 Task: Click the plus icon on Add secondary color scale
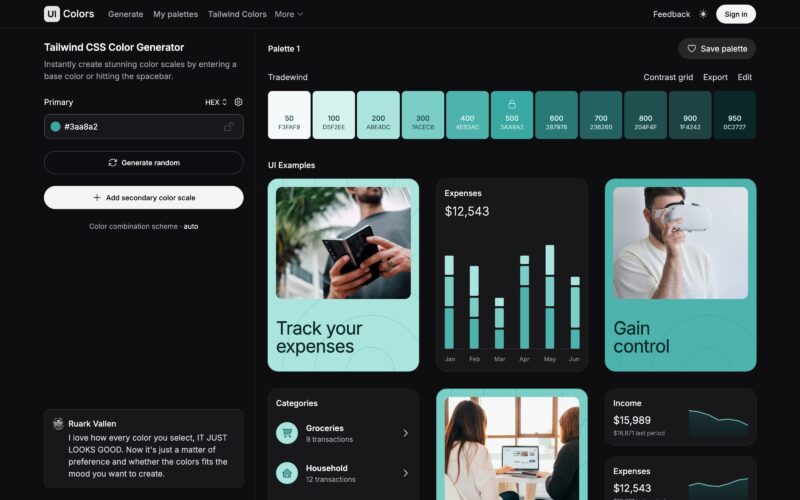click(x=97, y=197)
